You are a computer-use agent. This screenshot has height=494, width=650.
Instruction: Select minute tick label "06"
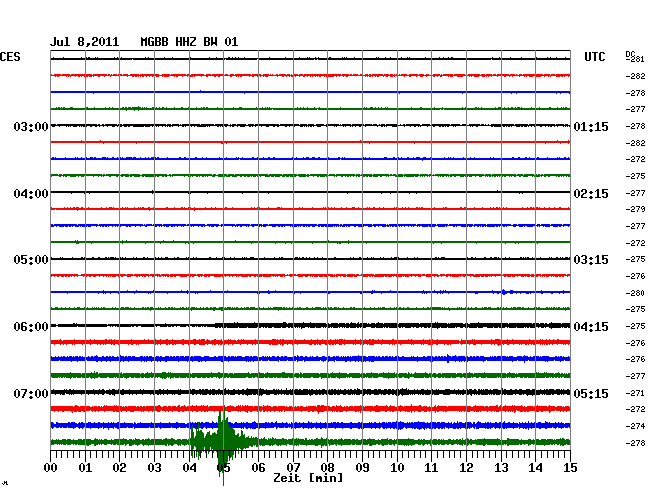pos(258,468)
